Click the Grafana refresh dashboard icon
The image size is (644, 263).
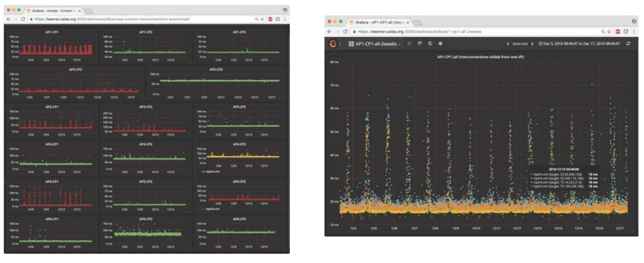[x=628, y=44]
